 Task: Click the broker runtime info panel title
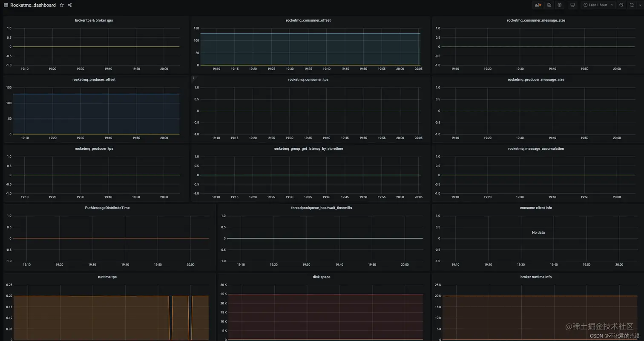point(536,277)
